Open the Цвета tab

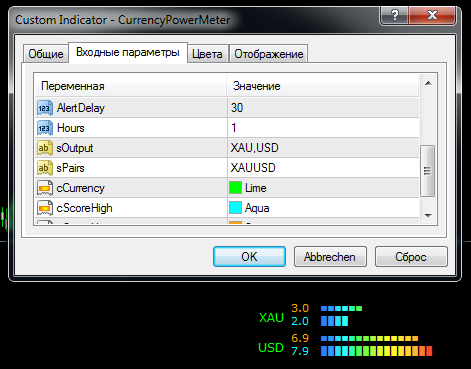click(x=207, y=54)
